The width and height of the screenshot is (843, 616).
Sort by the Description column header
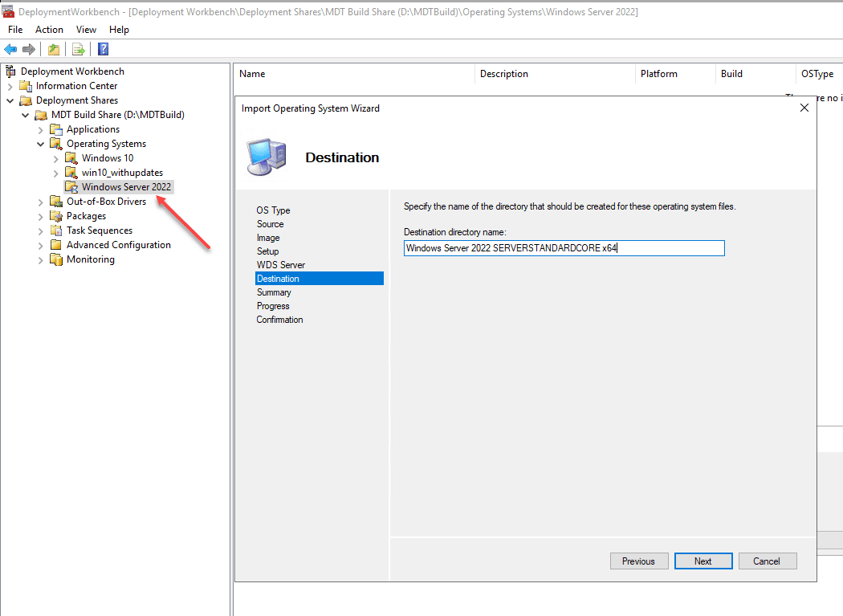pos(556,74)
